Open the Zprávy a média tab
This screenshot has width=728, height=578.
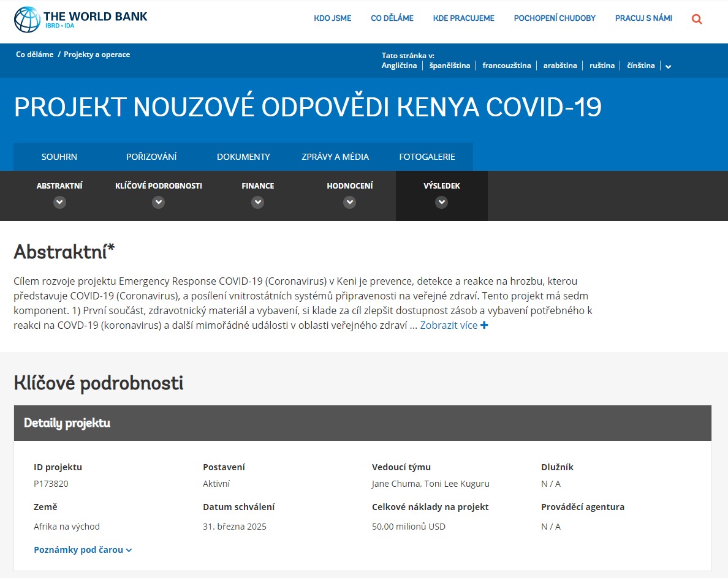click(x=335, y=157)
